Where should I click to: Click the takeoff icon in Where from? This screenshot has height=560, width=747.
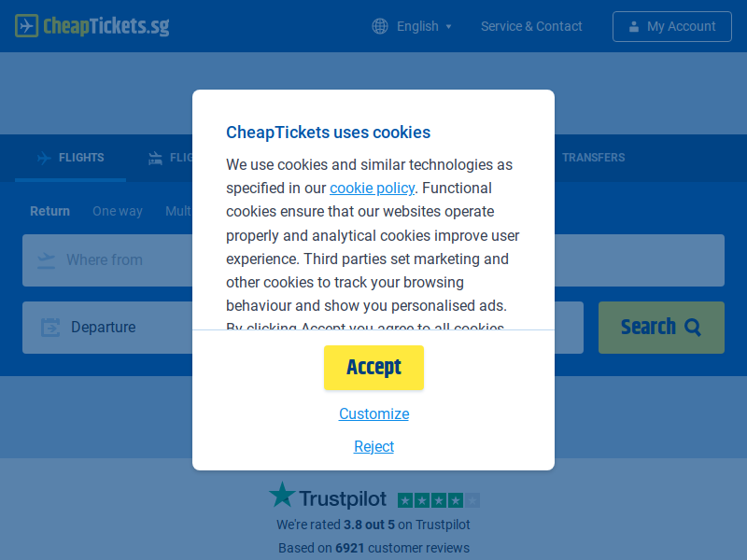pos(46,260)
